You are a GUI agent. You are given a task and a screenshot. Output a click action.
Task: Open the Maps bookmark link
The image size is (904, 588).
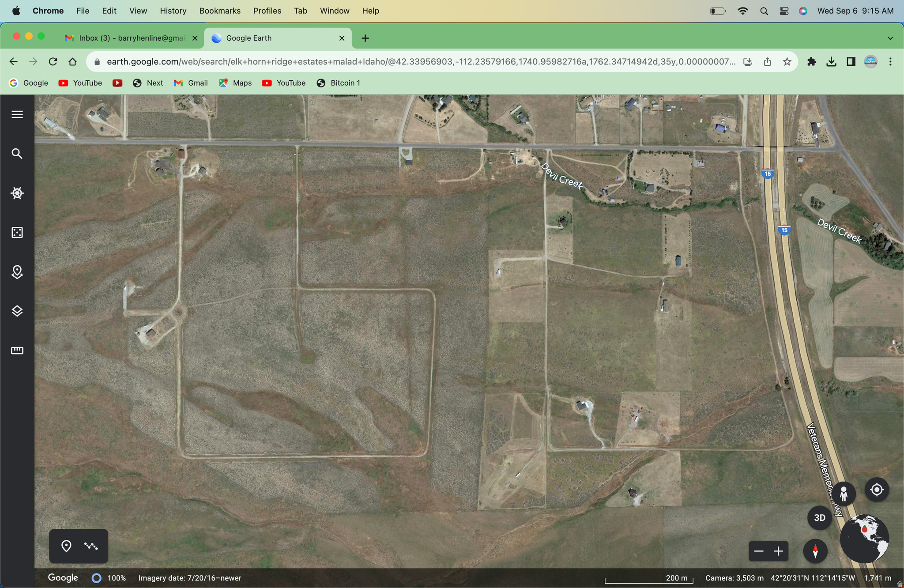(235, 83)
